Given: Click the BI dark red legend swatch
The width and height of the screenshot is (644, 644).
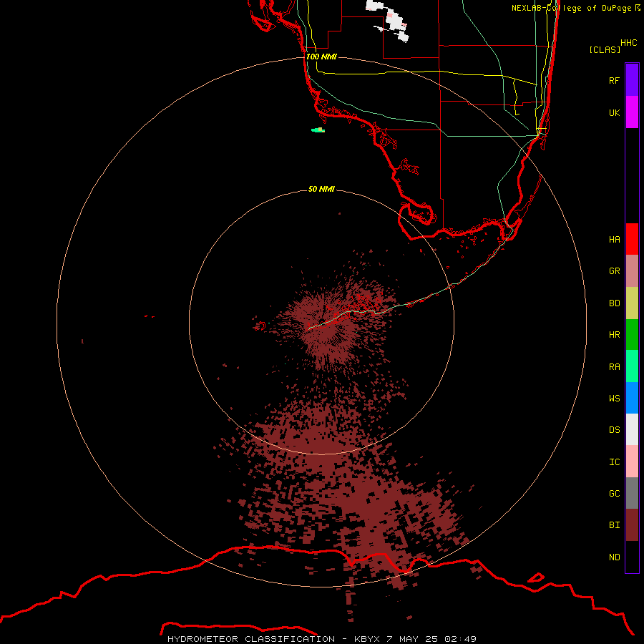Looking at the screenshot, I should 632,525.
